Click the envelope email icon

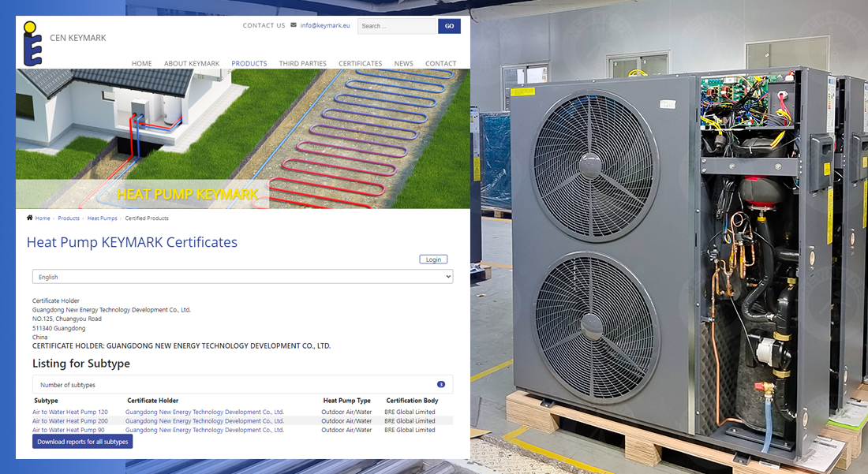click(294, 25)
